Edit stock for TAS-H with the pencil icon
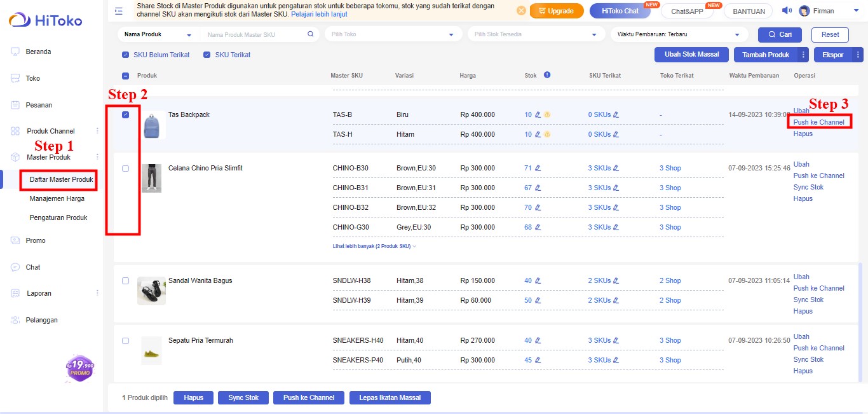 538,135
